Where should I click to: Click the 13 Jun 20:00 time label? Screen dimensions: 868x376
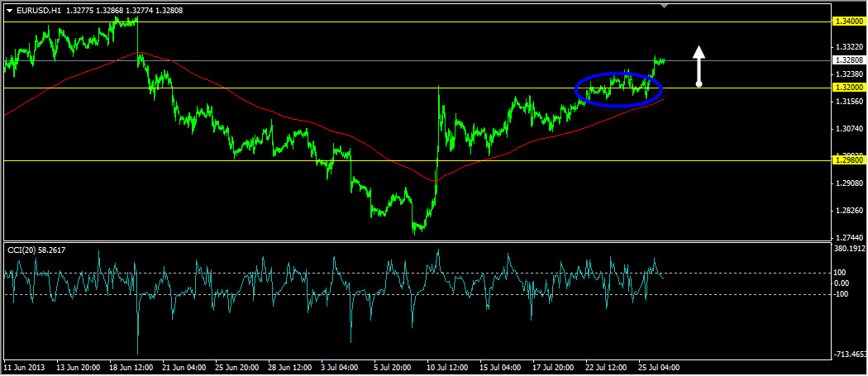click(78, 368)
